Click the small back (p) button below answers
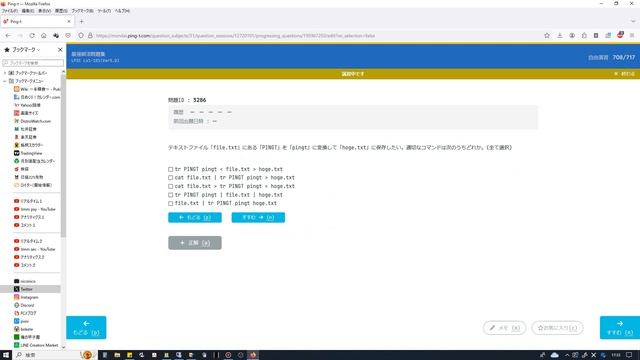 (195, 218)
